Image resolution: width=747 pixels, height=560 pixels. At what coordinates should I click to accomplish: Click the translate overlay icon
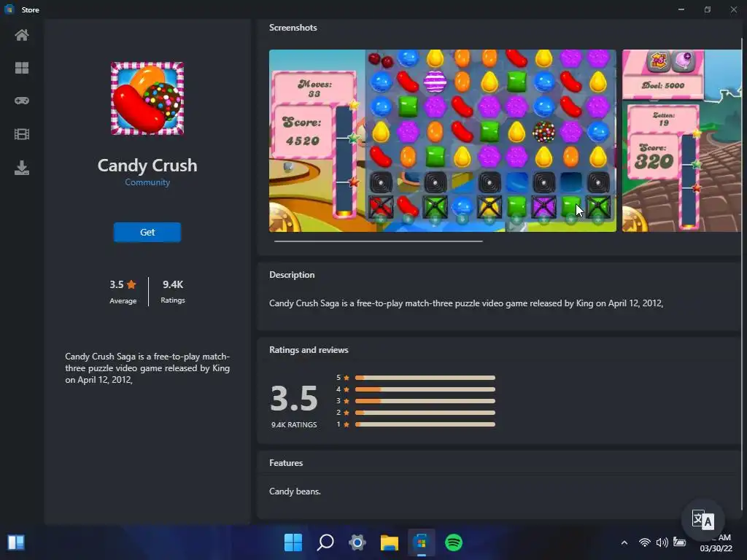[703, 519]
